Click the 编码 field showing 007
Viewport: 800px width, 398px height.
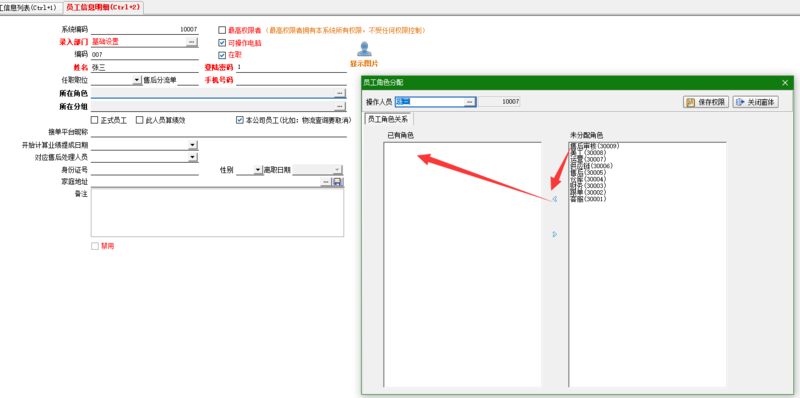(x=144, y=55)
